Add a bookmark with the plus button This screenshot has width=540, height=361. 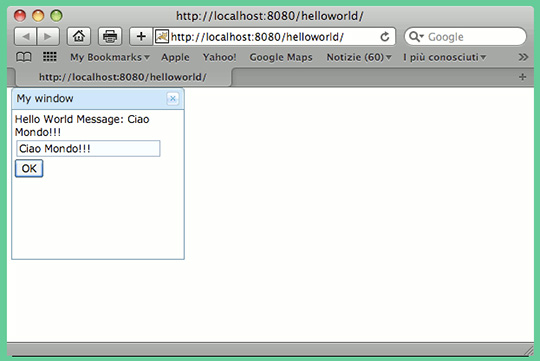point(141,37)
